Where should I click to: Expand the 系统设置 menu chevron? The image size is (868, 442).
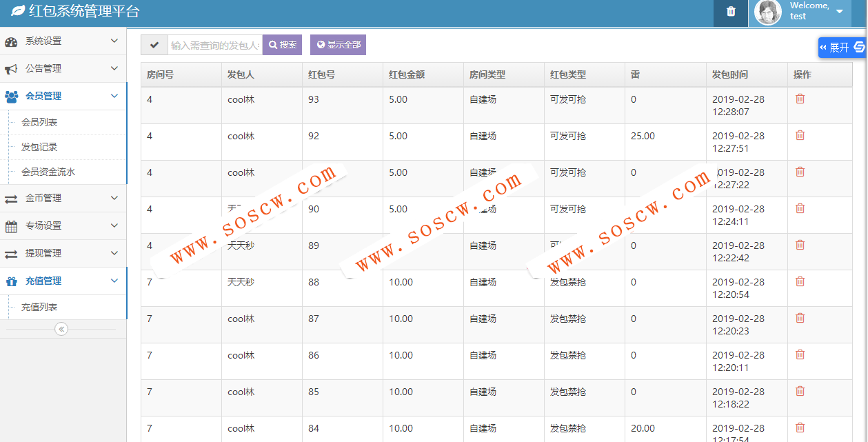[114, 41]
